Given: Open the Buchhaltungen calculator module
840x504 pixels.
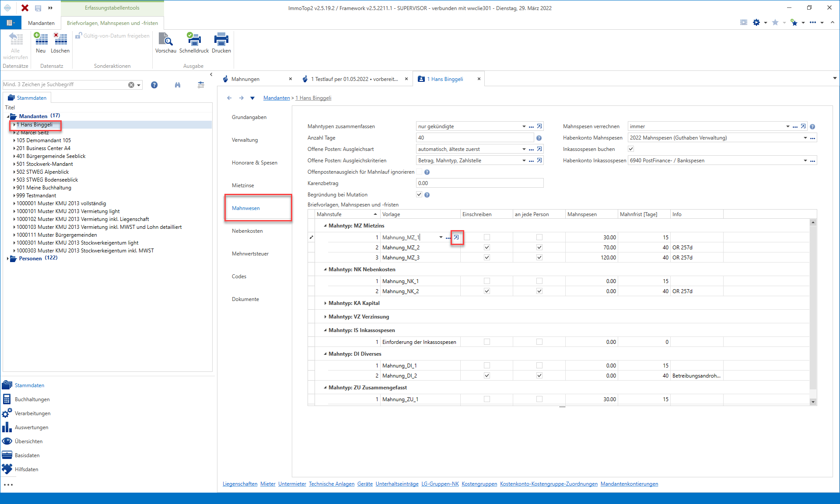Looking at the screenshot, I should point(26,399).
